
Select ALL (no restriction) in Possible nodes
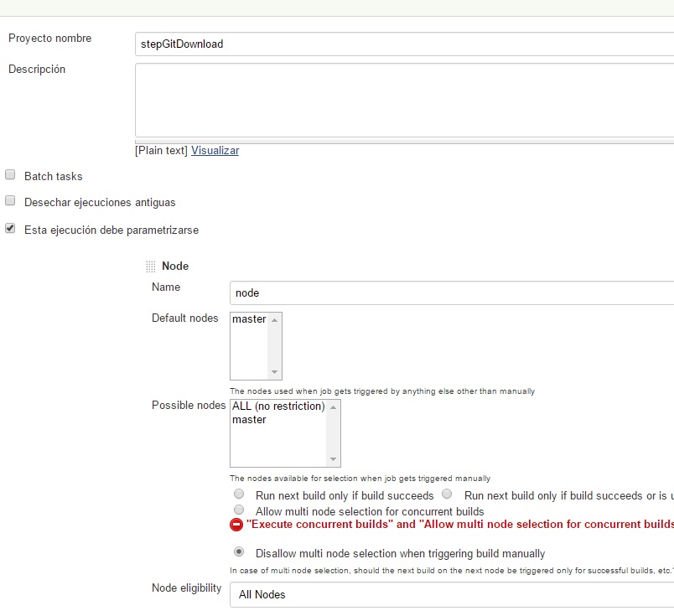pos(278,406)
